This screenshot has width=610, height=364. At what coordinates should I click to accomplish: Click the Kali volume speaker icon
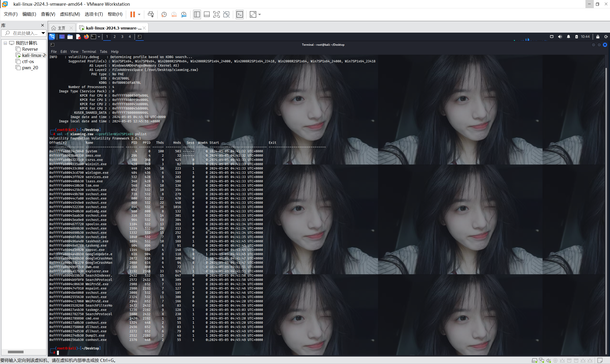(x=560, y=37)
